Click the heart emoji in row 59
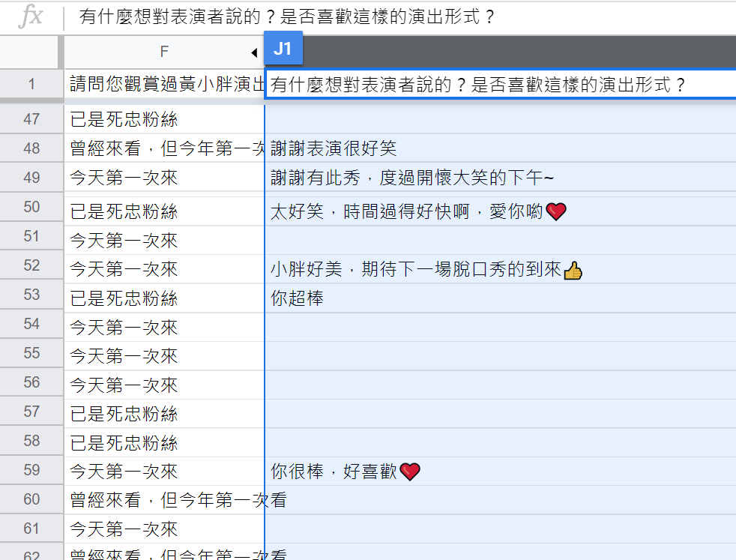The image size is (736, 560). [x=410, y=472]
